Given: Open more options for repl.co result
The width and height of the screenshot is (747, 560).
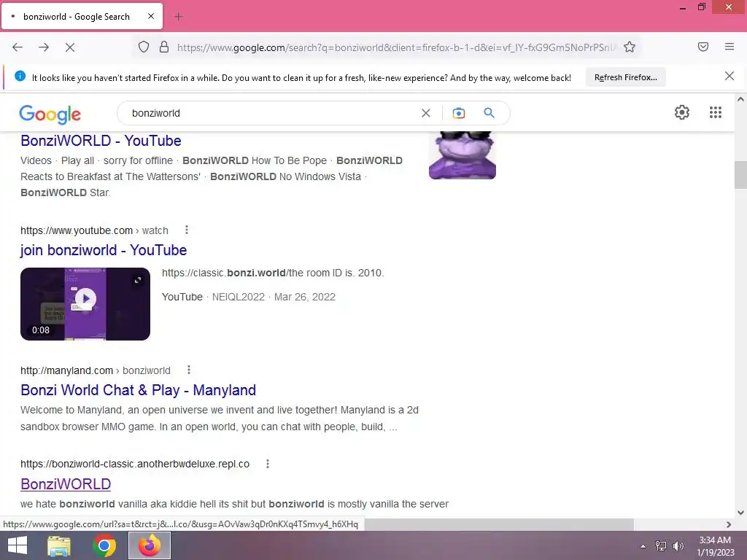Looking at the screenshot, I should 268,463.
